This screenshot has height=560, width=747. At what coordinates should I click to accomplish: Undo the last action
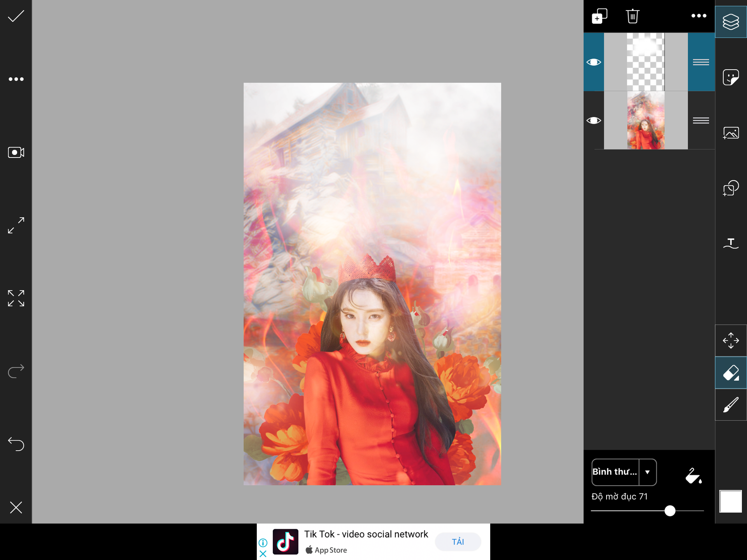point(16,444)
